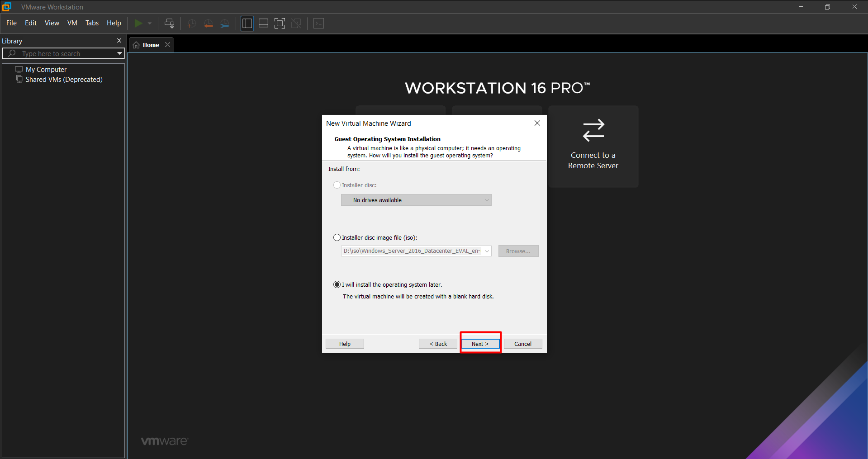Click the thumbnail bar layout icon

pyautogui.click(x=263, y=24)
